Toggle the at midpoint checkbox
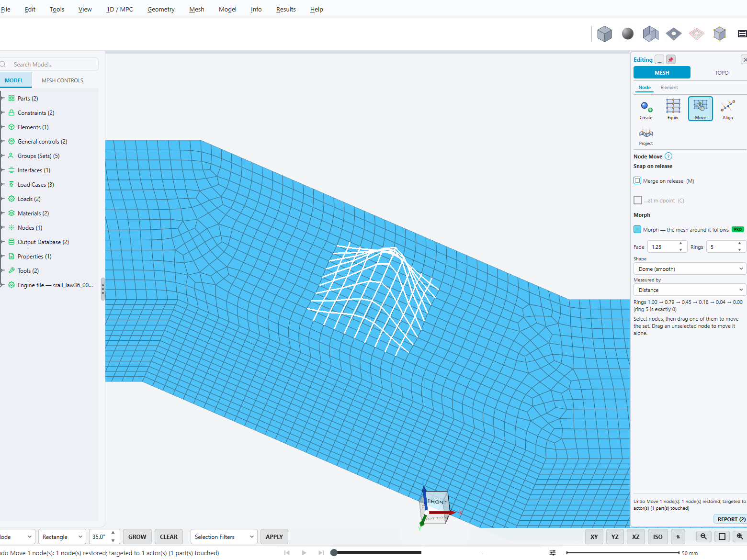Screen dimensions: 747x560 click(x=637, y=200)
